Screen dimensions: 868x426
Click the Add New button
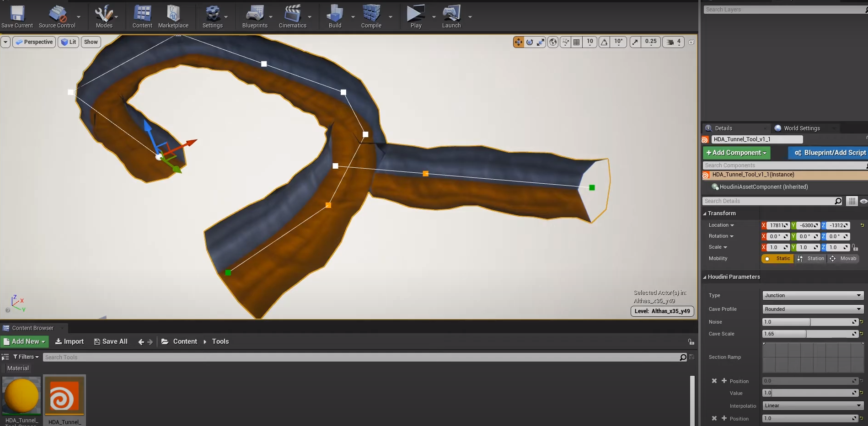pyautogui.click(x=24, y=341)
